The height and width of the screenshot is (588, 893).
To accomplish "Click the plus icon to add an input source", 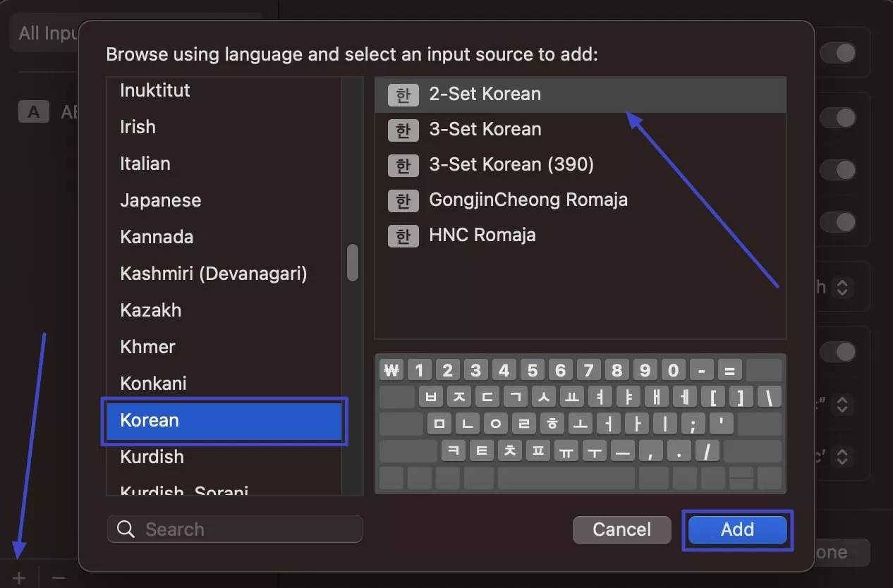I will (x=18, y=577).
